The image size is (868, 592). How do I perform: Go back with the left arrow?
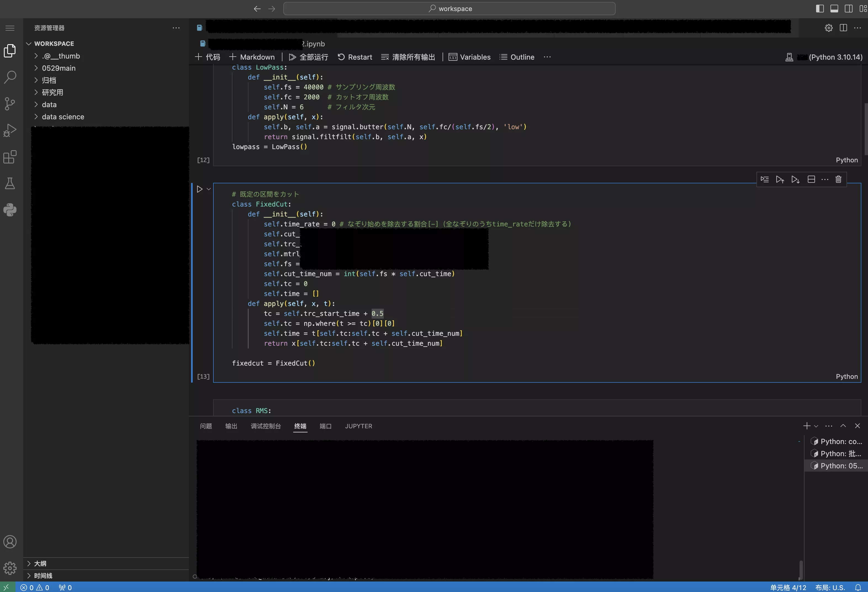pos(257,9)
